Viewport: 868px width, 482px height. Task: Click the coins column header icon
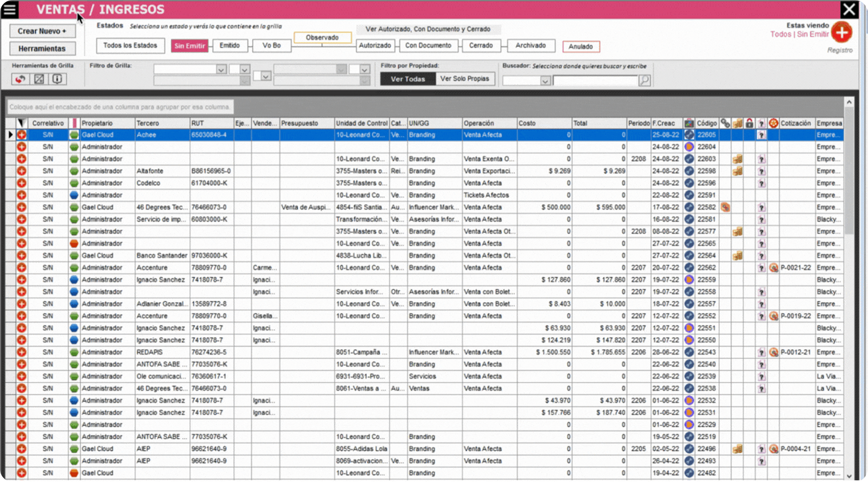pyautogui.click(x=737, y=123)
